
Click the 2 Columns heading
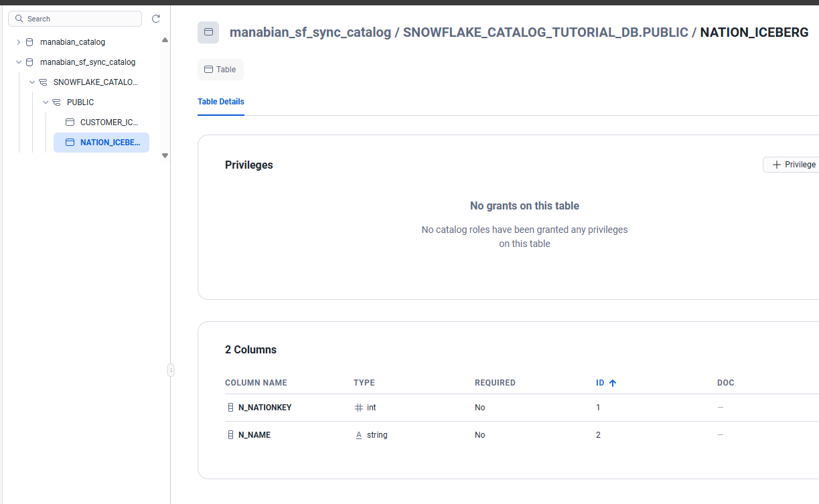[x=250, y=350]
